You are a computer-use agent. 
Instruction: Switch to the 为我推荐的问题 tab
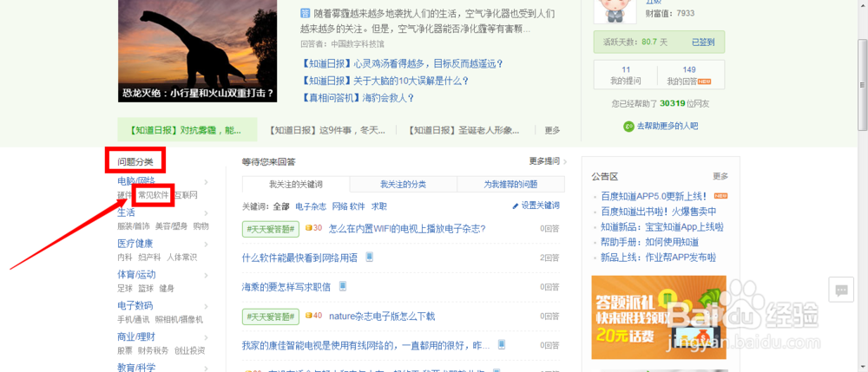[510, 185]
